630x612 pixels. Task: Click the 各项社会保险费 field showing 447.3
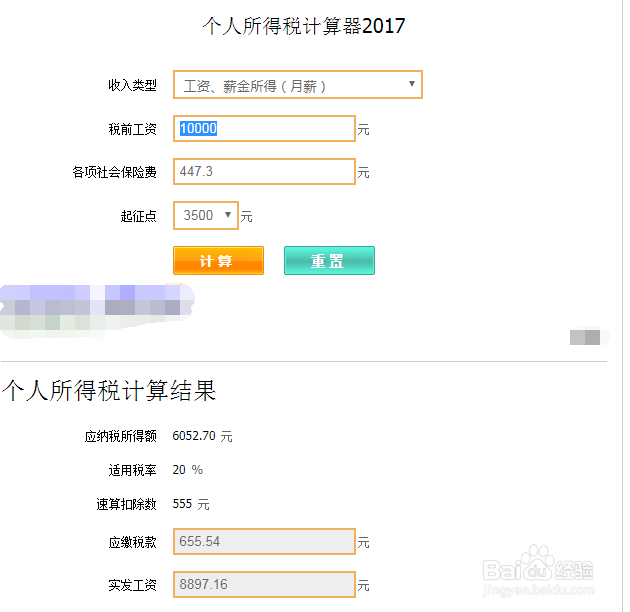click(264, 172)
